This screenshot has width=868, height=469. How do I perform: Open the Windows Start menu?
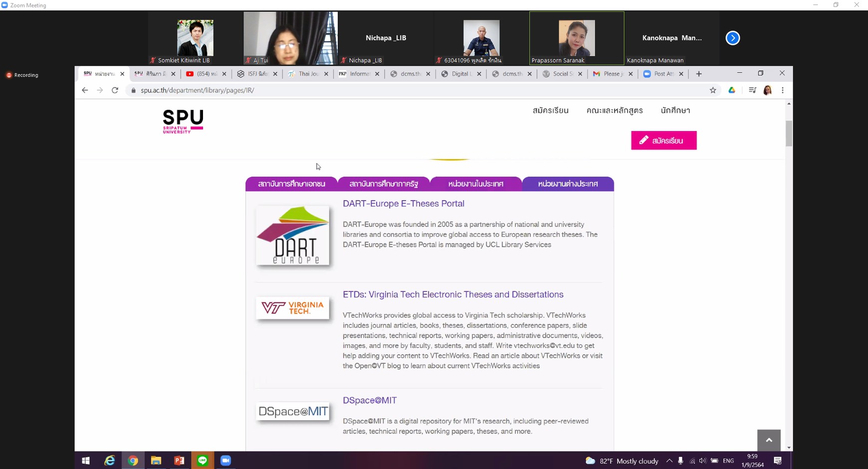tap(86, 461)
